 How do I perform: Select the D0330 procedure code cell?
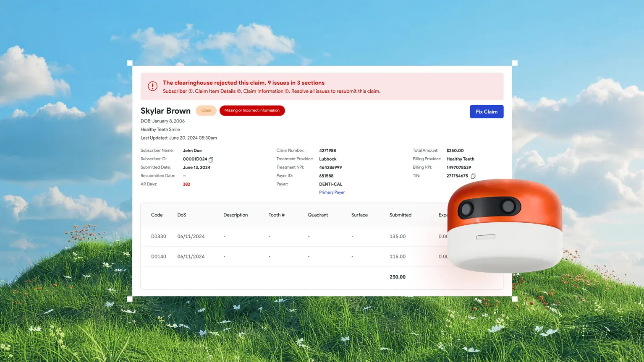pos(159,237)
